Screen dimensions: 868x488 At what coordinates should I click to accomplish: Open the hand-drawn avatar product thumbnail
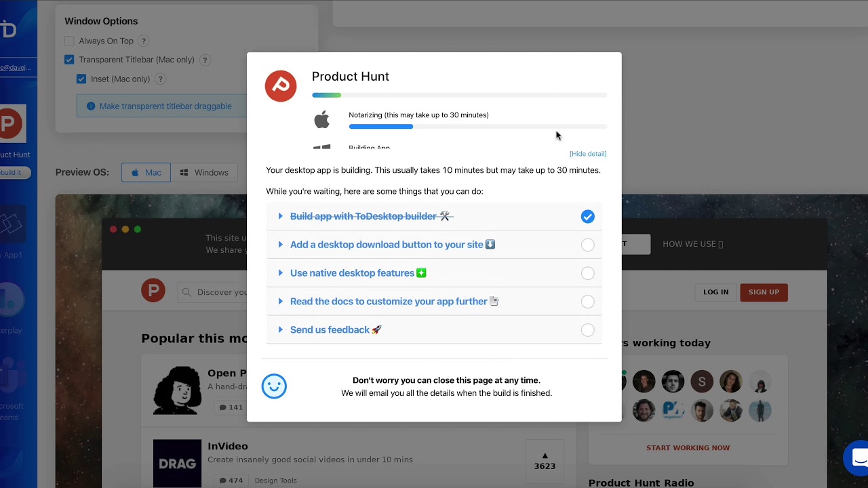tap(177, 390)
